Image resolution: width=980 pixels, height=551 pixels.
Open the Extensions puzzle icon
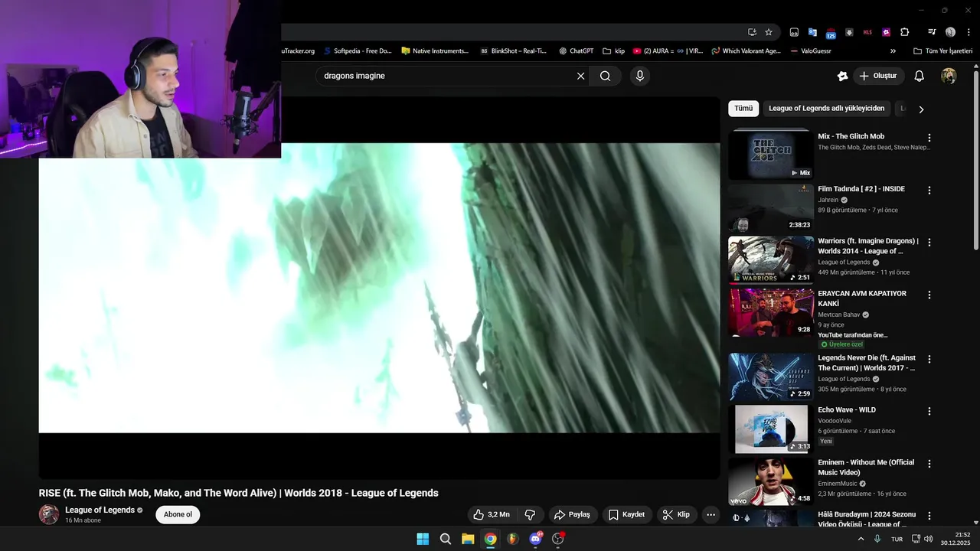[x=904, y=32]
